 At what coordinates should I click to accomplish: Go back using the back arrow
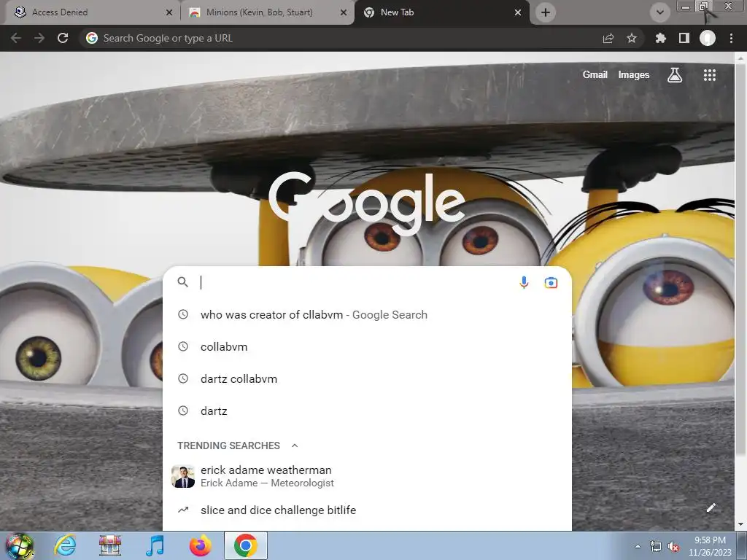coord(16,38)
